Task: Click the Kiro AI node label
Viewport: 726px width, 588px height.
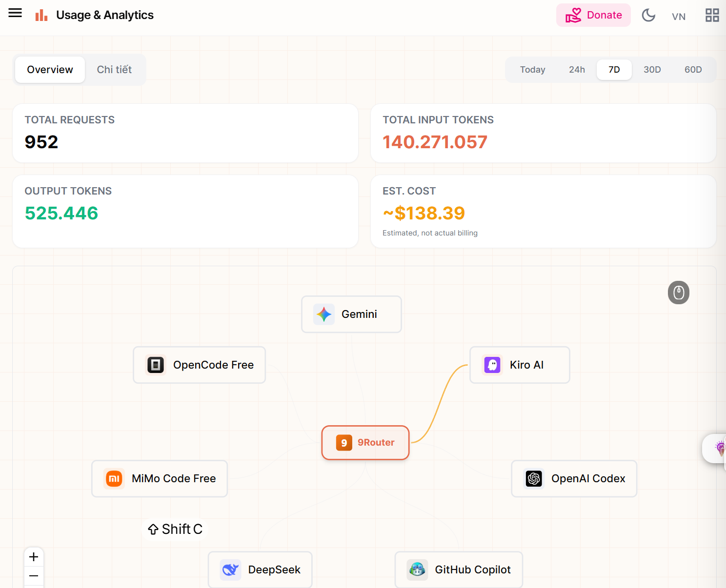Action: (x=526, y=365)
